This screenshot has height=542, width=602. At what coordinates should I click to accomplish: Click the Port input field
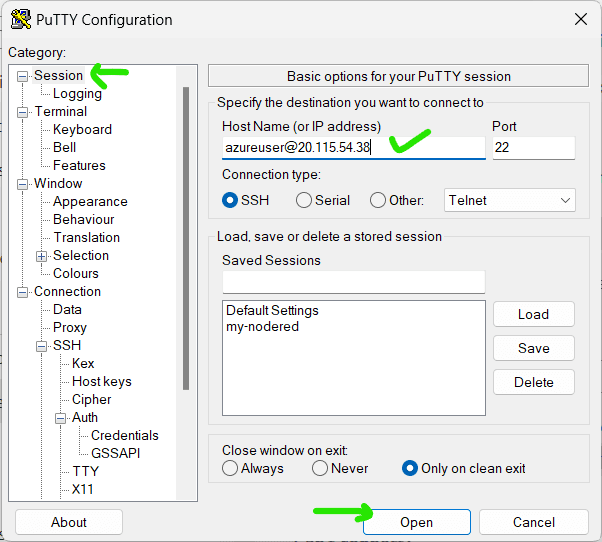click(x=534, y=147)
